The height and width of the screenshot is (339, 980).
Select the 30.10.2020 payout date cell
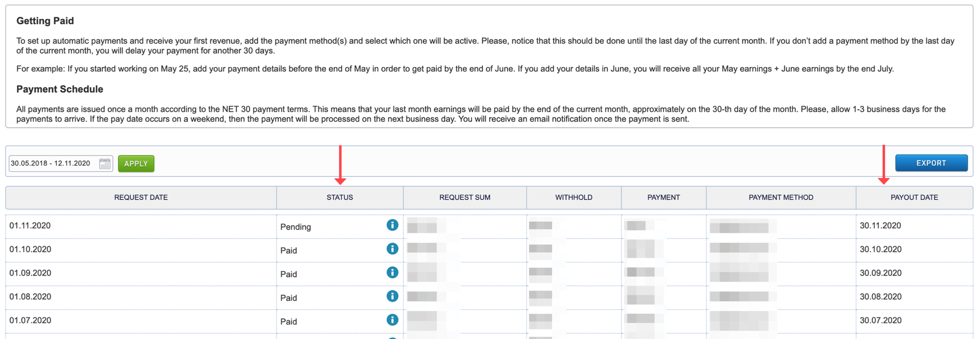(880, 250)
